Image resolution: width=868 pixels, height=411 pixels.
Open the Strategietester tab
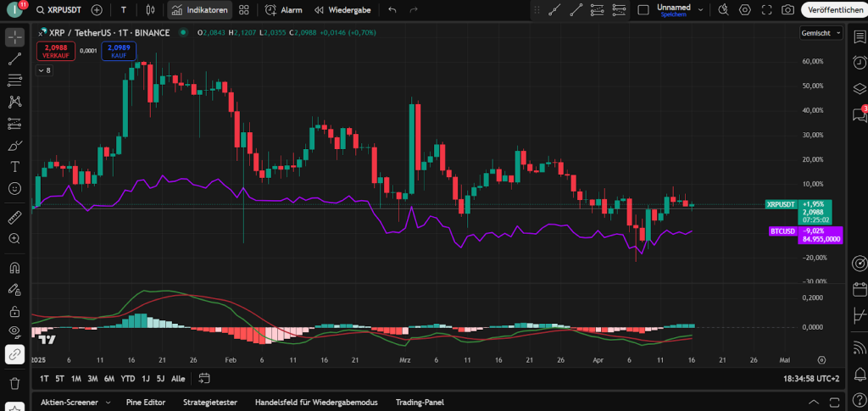tap(210, 403)
